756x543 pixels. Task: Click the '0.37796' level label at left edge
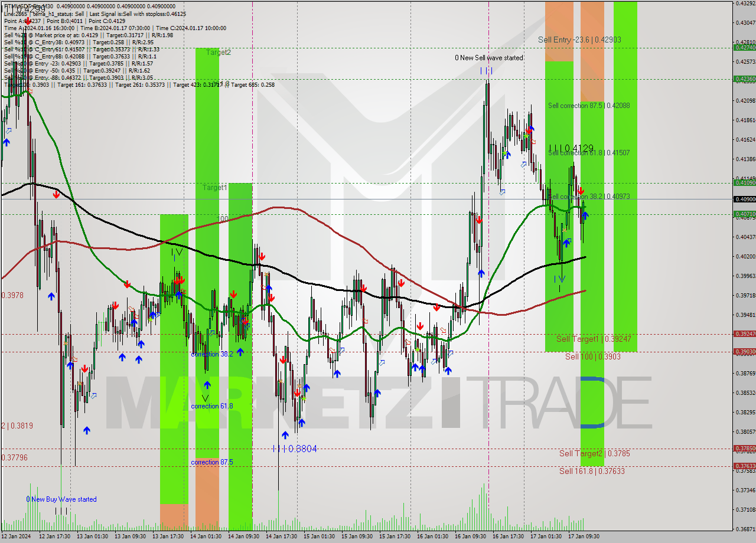[15, 457]
